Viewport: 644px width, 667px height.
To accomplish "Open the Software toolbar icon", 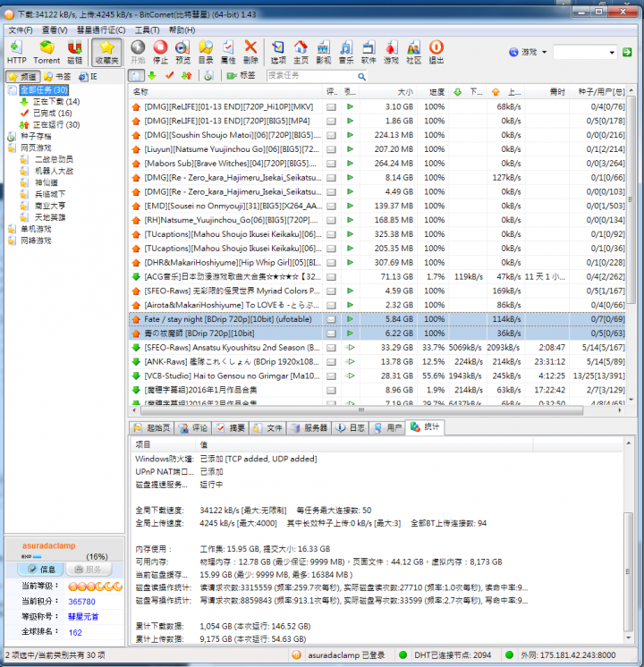I will coord(369,52).
